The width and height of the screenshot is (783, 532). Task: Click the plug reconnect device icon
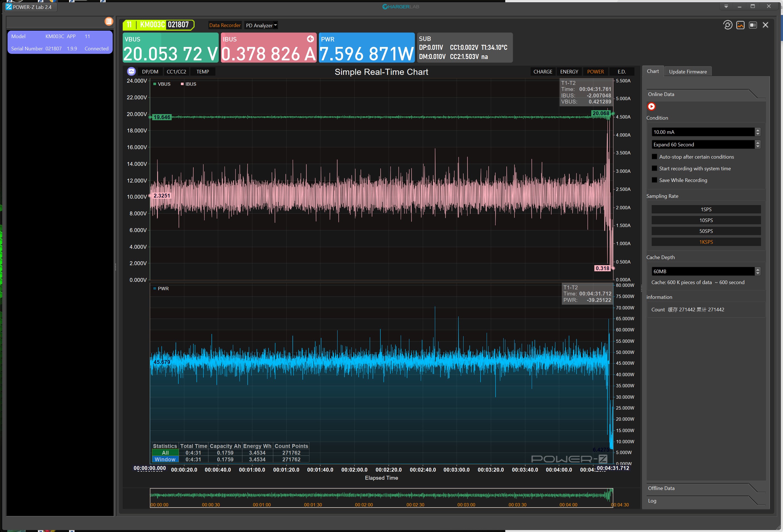click(x=727, y=25)
